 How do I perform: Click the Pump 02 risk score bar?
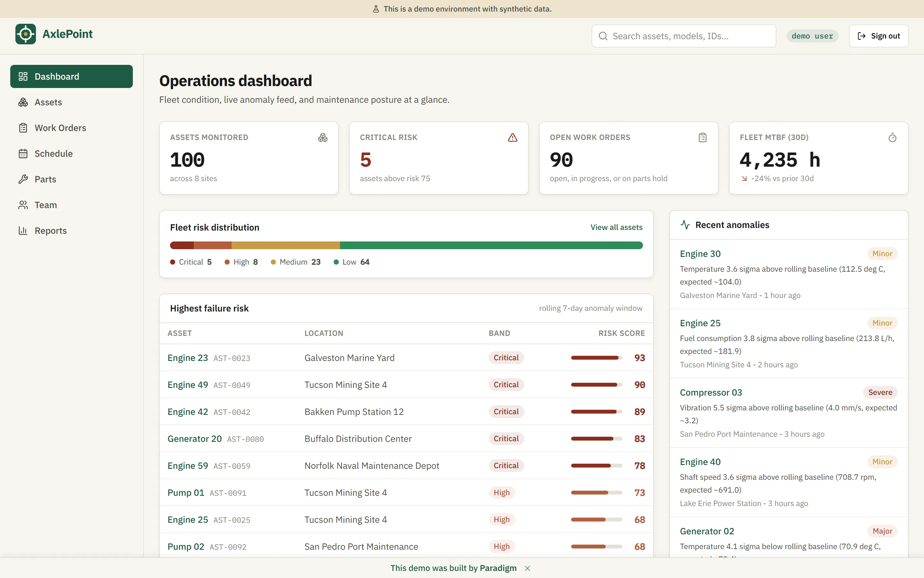click(x=596, y=547)
